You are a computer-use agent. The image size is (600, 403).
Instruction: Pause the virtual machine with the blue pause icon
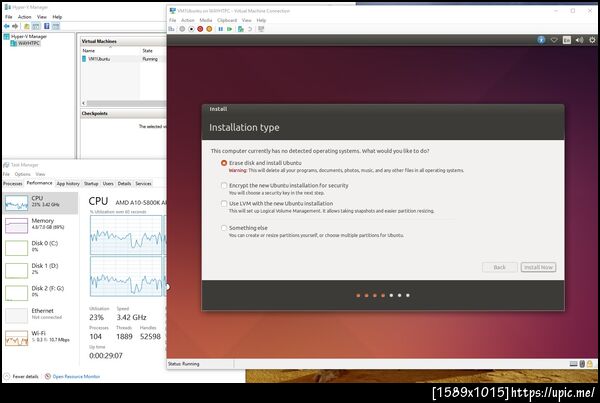click(x=221, y=29)
